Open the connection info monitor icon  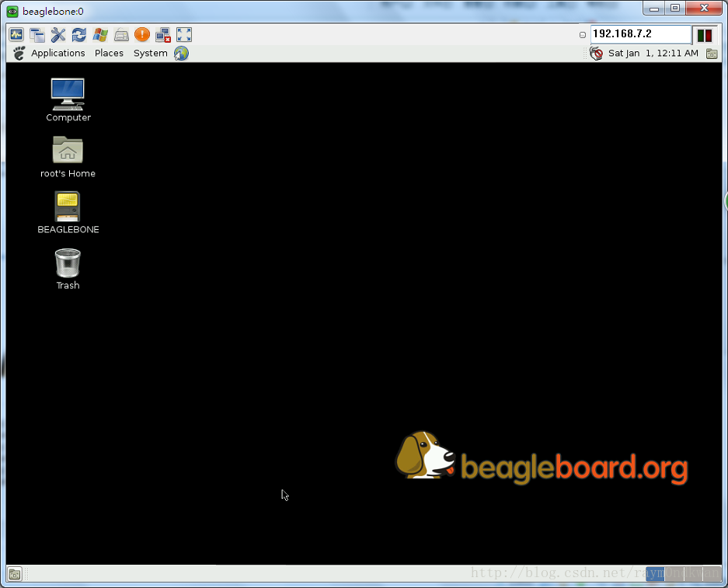(x=16, y=34)
